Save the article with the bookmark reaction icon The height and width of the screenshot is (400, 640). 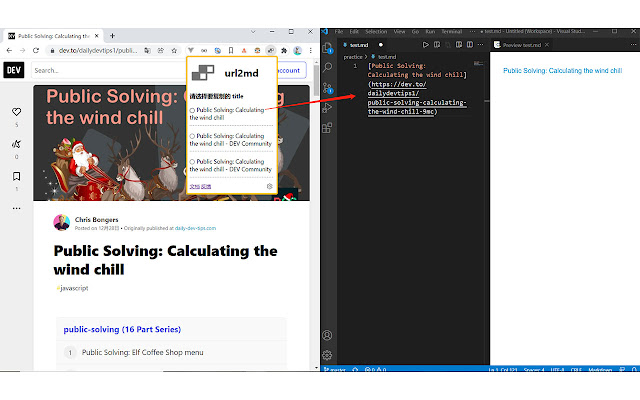[x=16, y=176]
